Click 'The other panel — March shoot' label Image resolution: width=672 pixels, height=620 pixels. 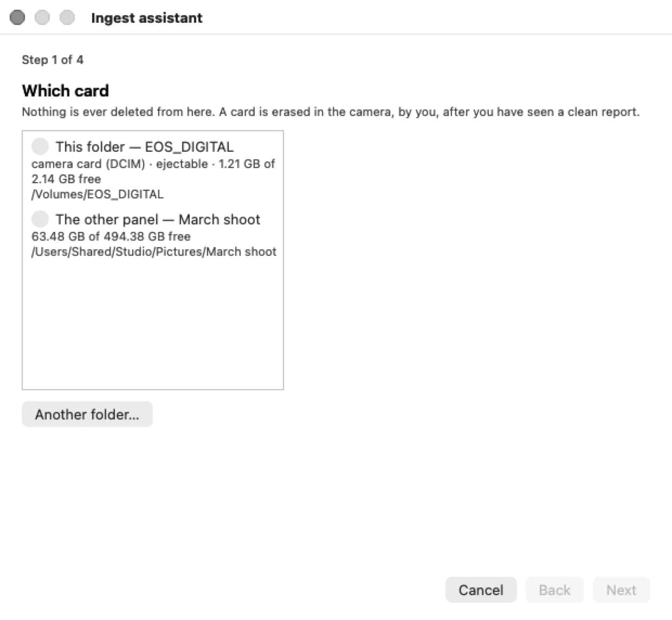coord(158,219)
